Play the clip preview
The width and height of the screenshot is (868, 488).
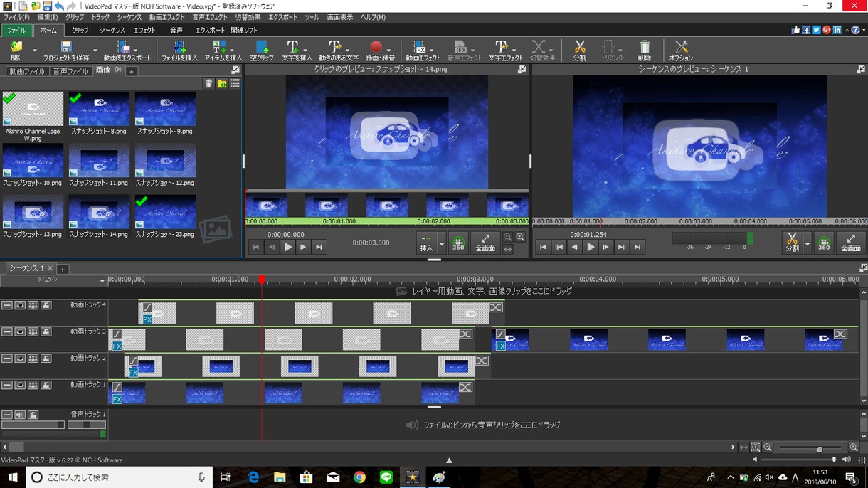[x=287, y=247]
